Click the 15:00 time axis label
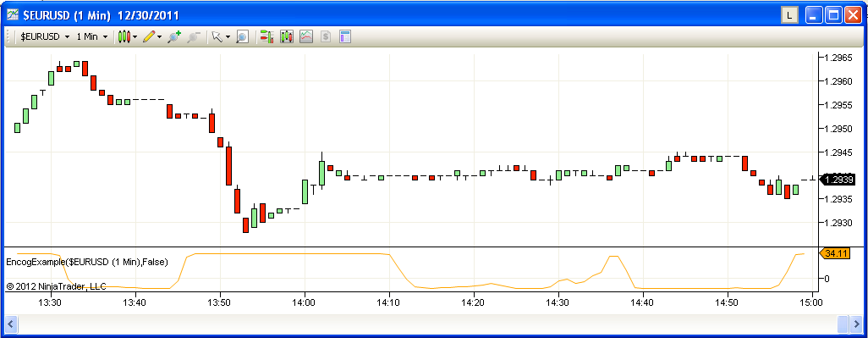Image resolution: width=868 pixels, height=338 pixels. tap(811, 302)
